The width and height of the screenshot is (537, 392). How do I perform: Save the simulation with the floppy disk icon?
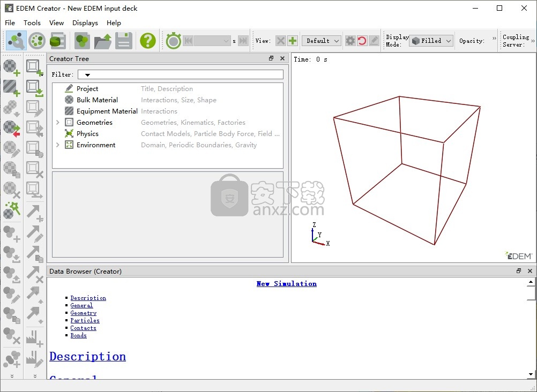point(124,41)
